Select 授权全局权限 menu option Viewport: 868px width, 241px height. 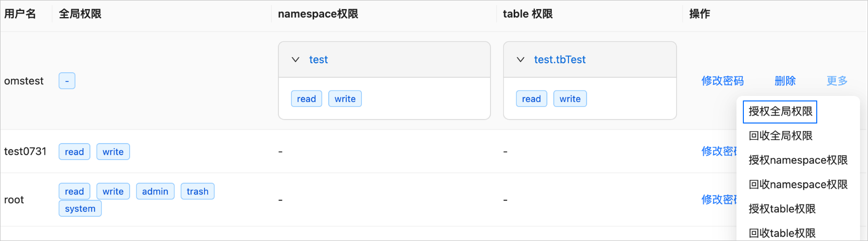point(780,111)
